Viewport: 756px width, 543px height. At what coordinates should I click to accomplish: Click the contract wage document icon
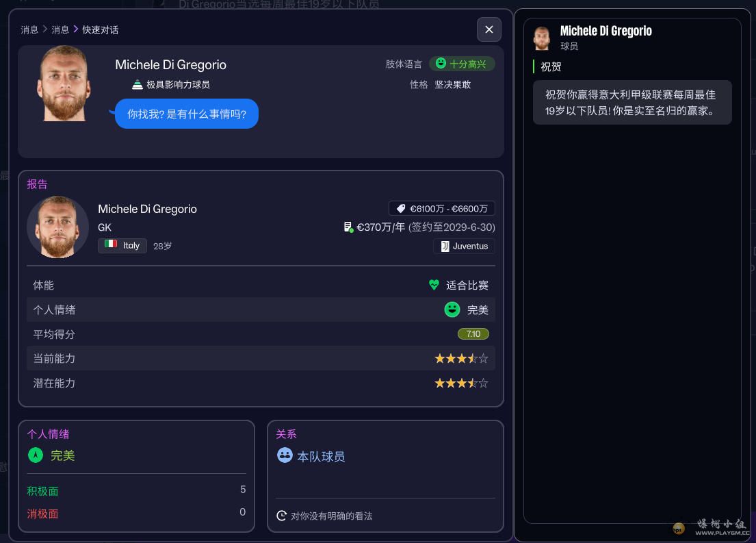coord(348,227)
